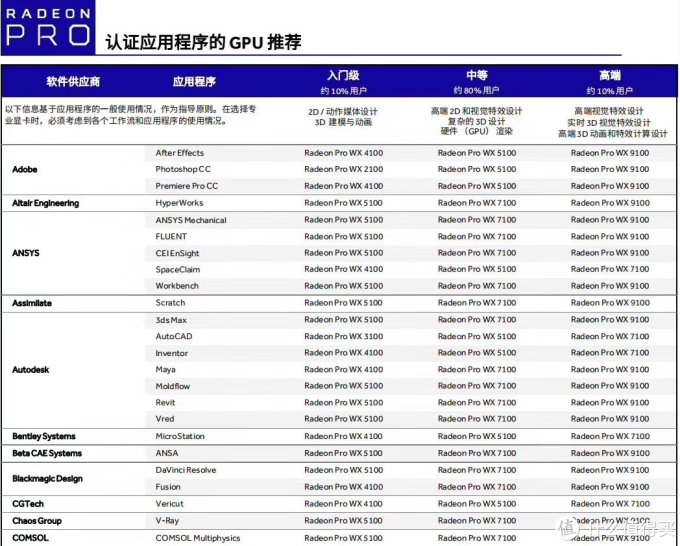Click the Fusion application cell
This screenshot has height=546, width=680.
click(x=168, y=487)
